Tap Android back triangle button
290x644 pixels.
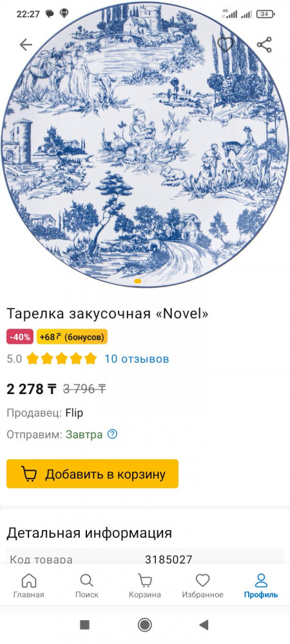tap(204, 625)
